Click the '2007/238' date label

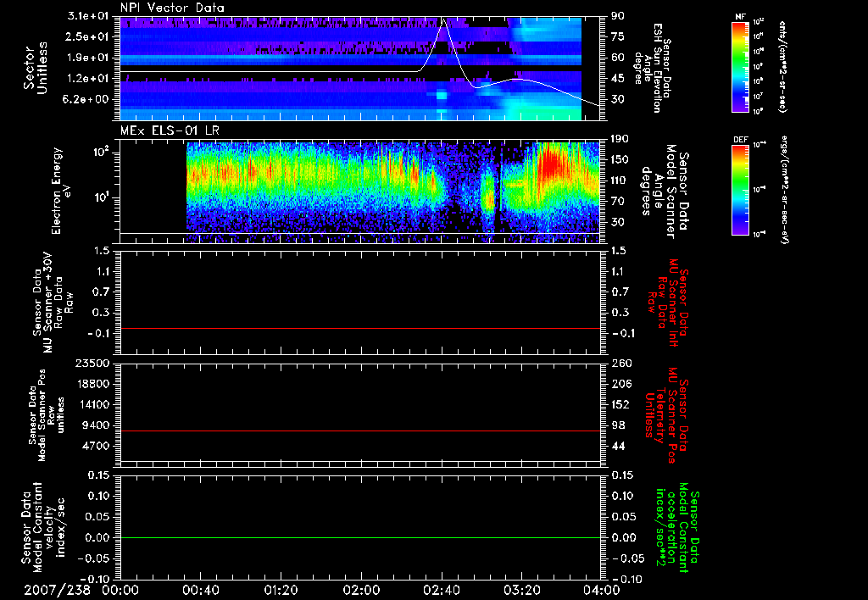coord(57,590)
